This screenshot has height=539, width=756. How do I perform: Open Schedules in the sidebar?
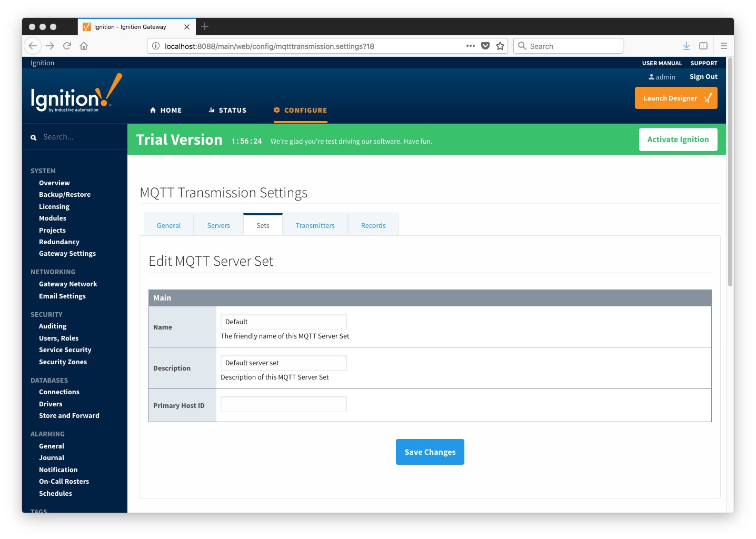click(x=55, y=494)
